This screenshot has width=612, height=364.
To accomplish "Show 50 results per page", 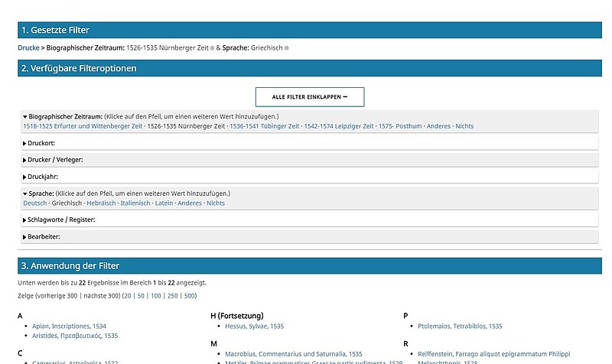I will [x=141, y=295].
